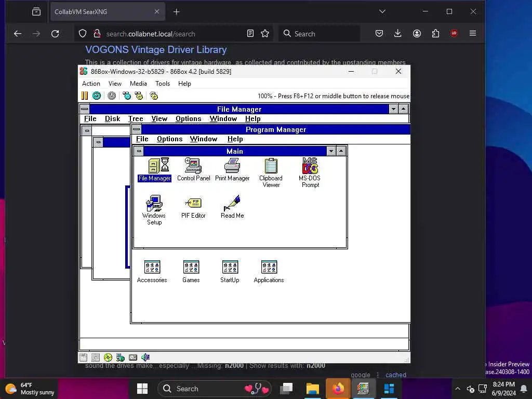This screenshot has width=532, height=399.
Task: Minimize File Manager with down arrow
Action: click(394, 109)
